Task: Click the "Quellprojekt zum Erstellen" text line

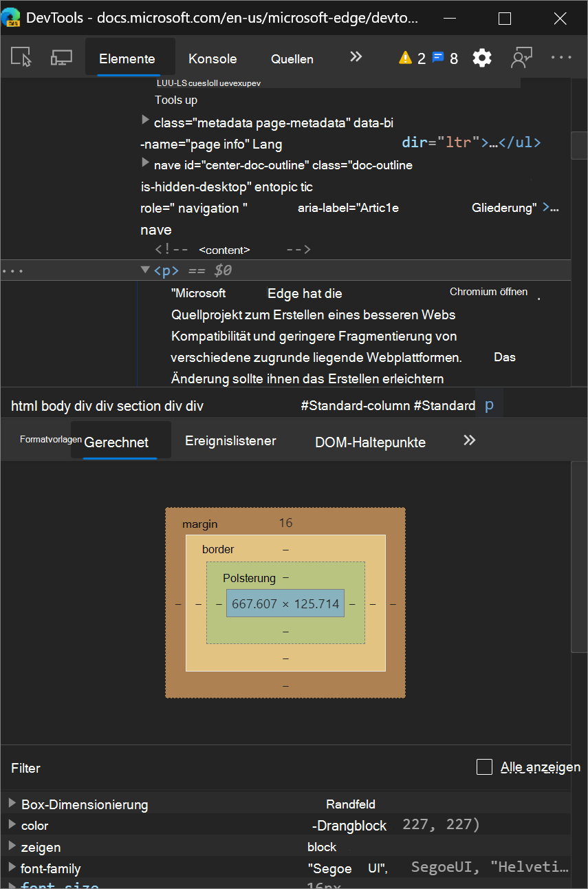Action: (x=314, y=314)
